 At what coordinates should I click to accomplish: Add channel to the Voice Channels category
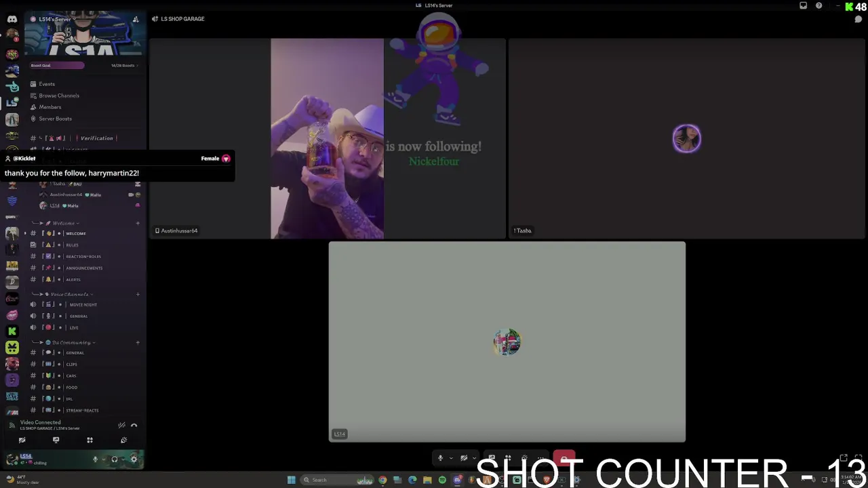(138, 294)
